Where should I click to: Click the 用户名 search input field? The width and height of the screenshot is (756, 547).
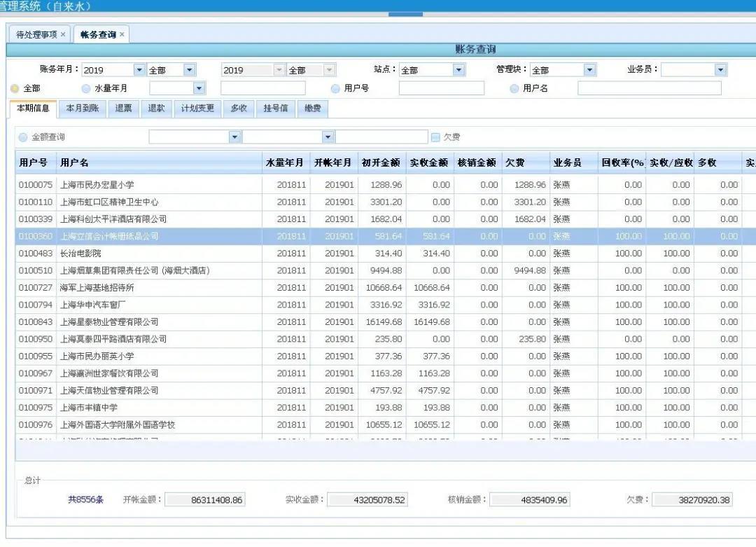pos(649,88)
